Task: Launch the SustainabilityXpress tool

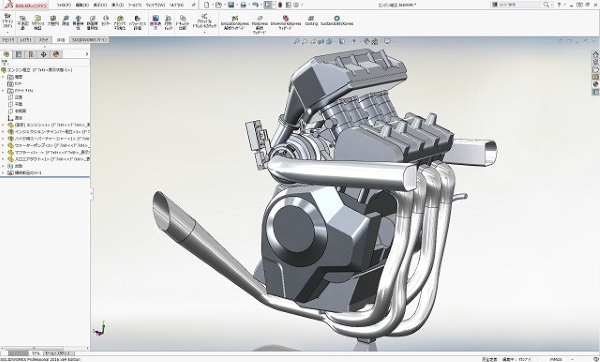Action: (337, 21)
